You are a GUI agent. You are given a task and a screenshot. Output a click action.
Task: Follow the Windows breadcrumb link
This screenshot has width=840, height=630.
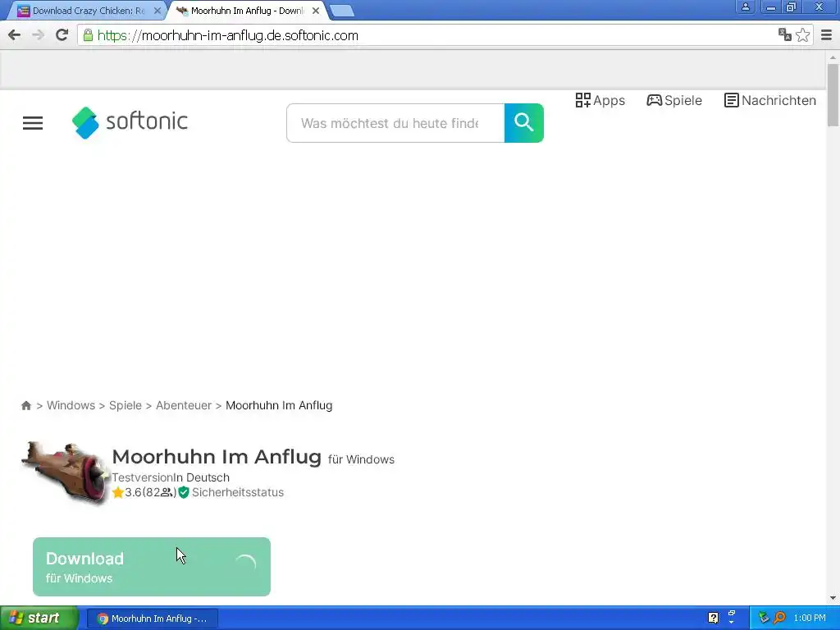[71, 405]
